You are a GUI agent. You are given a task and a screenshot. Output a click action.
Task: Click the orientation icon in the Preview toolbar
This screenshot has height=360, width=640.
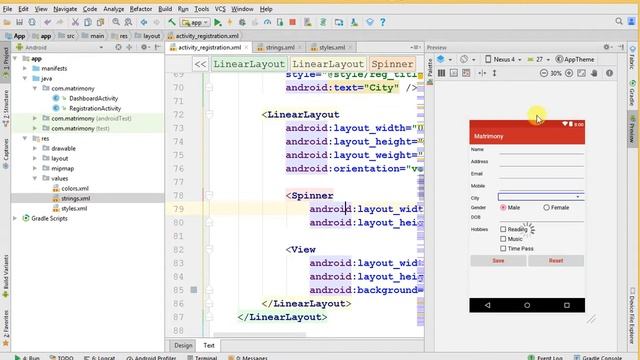(x=464, y=60)
